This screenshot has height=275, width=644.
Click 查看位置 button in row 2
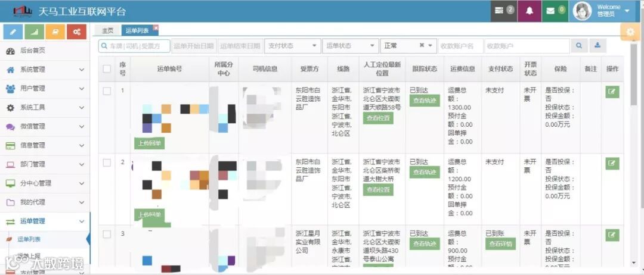[x=378, y=190]
